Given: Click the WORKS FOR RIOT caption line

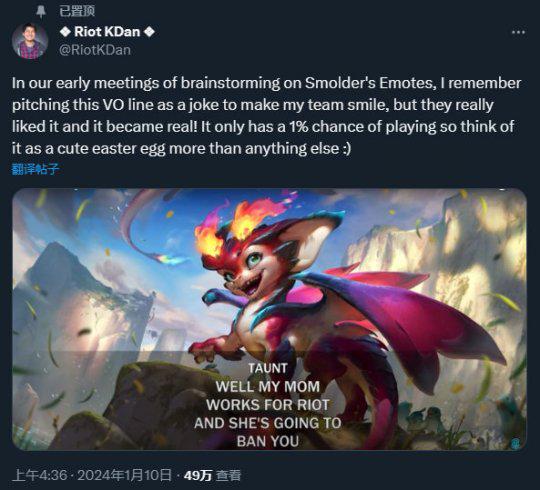Looking at the screenshot, I should 268,405.
